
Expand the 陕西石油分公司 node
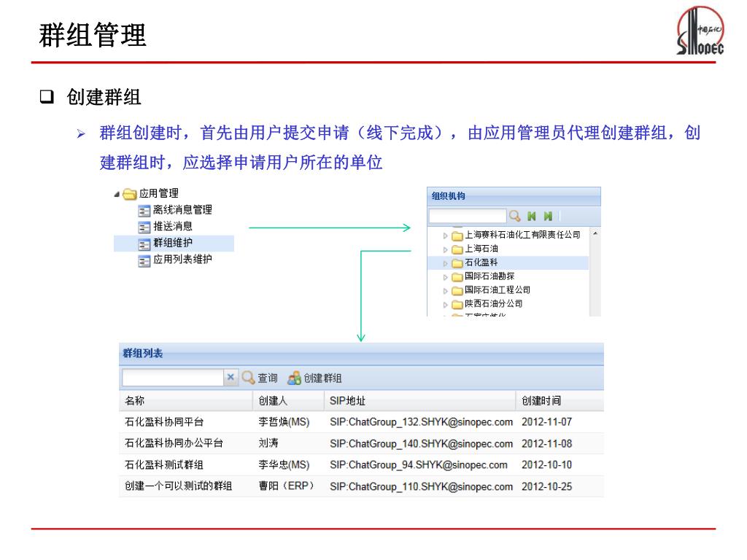pos(446,304)
